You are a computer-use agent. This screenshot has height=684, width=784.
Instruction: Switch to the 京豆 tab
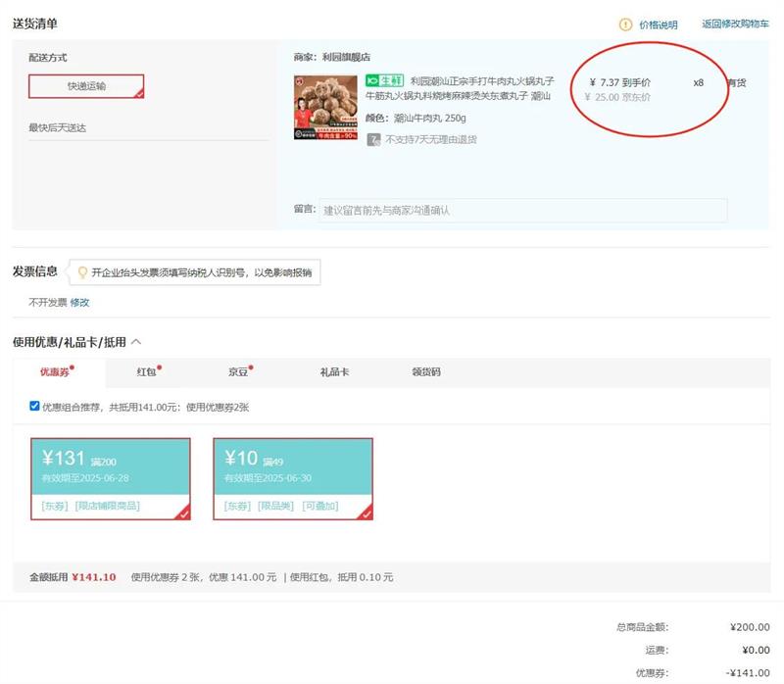(239, 372)
